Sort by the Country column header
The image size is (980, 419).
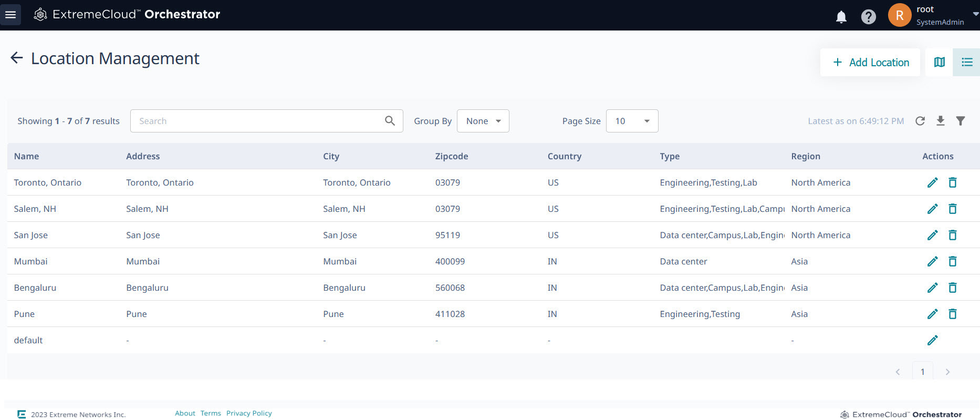(x=565, y=156)
